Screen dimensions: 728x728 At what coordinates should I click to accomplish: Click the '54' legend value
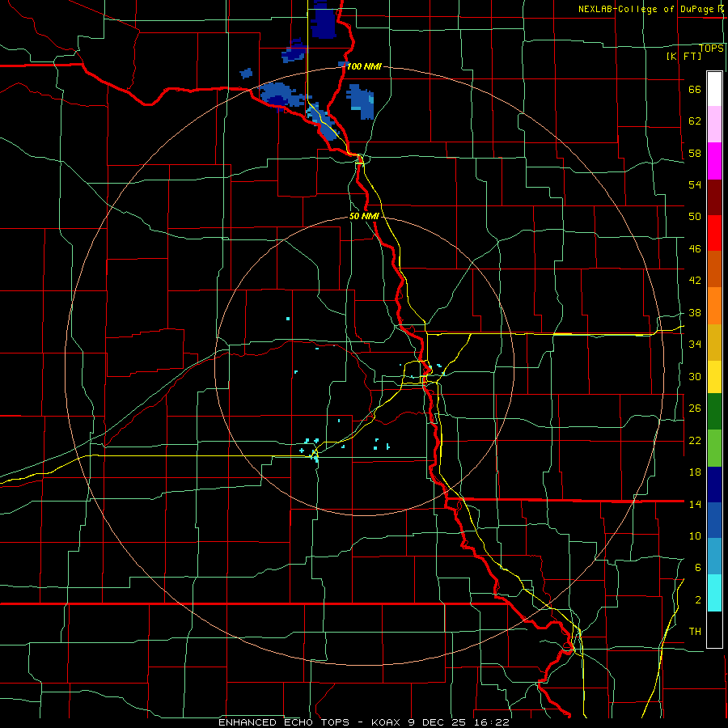pyautogui.click(x=695, y=184)
